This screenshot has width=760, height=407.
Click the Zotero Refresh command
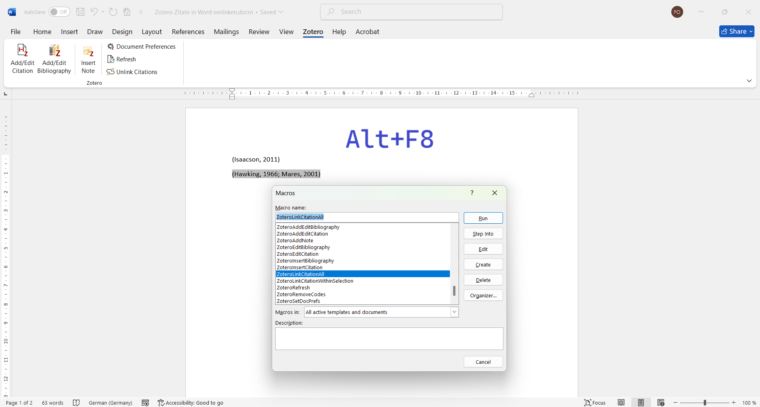coord(122,59)
